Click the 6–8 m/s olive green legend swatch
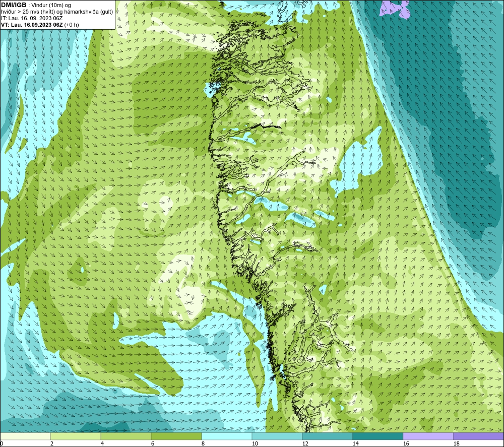The height and width of the screenshot is (447, 504). click(176, 436)
